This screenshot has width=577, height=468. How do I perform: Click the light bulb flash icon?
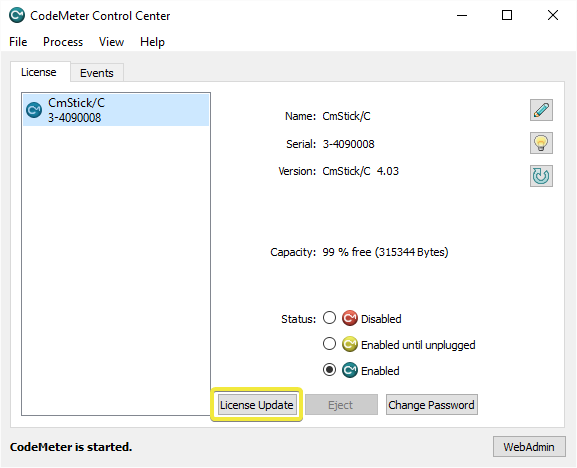pos(541,143)
